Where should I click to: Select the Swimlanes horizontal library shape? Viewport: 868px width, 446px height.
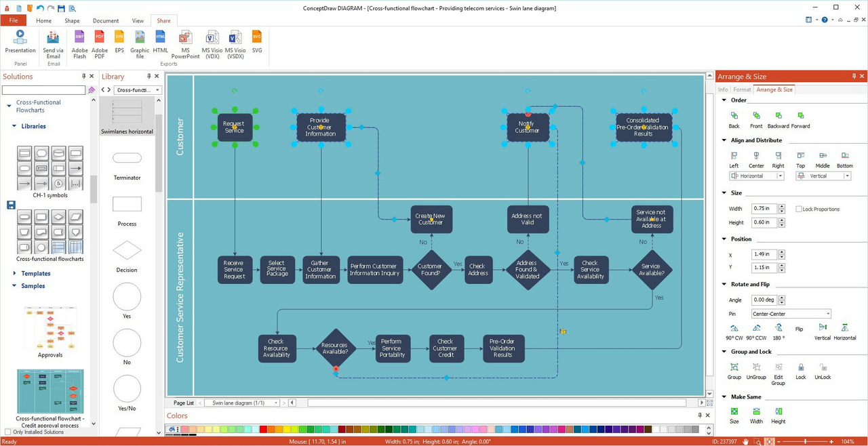127,116
